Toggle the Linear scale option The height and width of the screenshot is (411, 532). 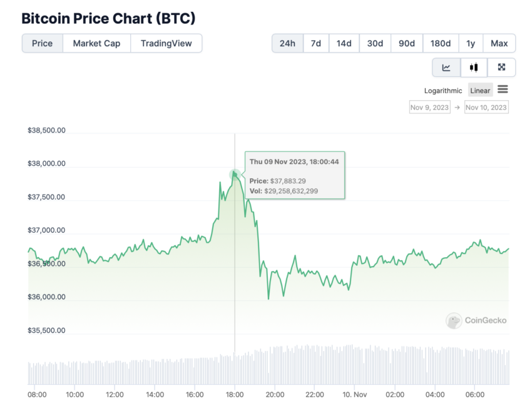480,90
